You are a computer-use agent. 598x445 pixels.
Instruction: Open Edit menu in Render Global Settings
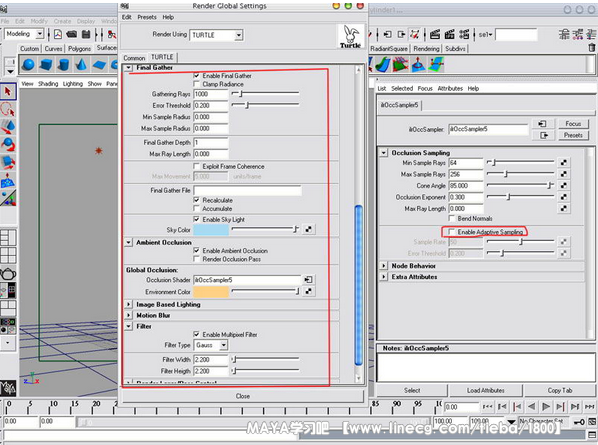(x=127, y=17)
